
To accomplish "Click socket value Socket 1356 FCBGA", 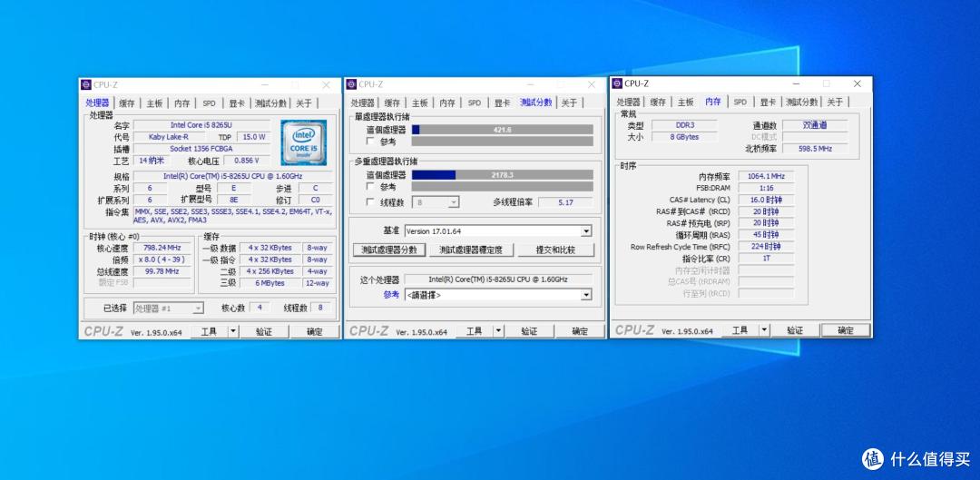I will click(x=201, y=149).
